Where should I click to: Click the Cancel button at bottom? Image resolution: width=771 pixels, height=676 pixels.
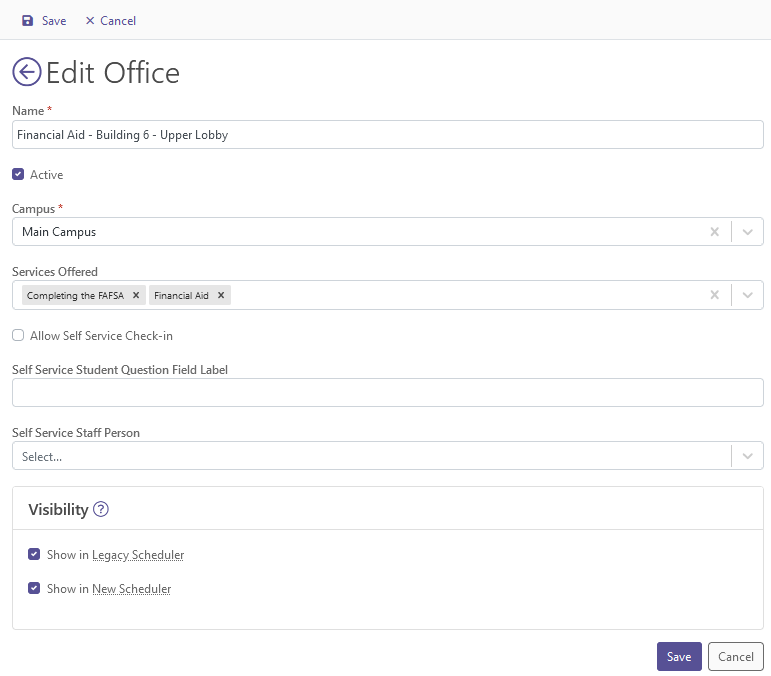736,656
